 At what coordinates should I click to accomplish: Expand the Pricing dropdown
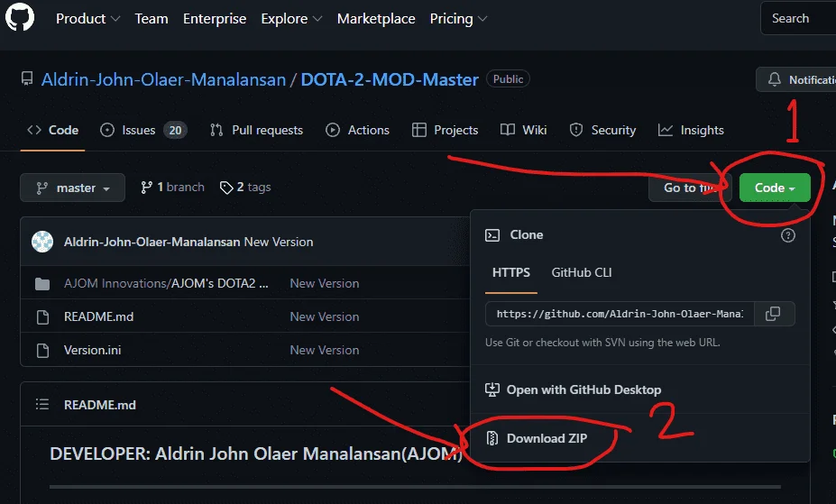click(x=458, y=19)
